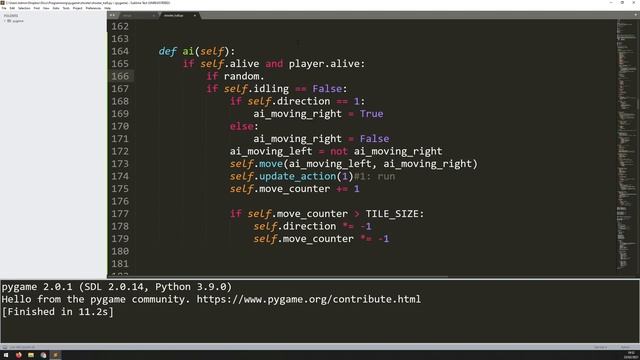
Task: Open the fourth round taskbar app icon
Action: click(x=43, y=355)
